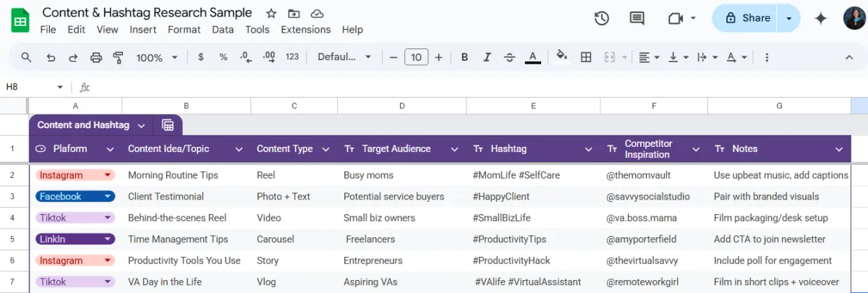Open the View menu
Screen dimensions: 868x293
point(107,30)
